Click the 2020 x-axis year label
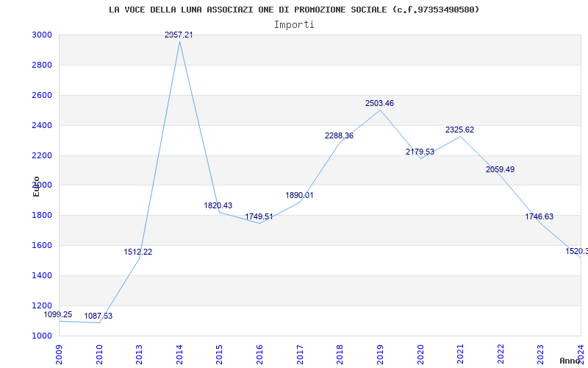588x368 pixels. click(x=420, y=355)
